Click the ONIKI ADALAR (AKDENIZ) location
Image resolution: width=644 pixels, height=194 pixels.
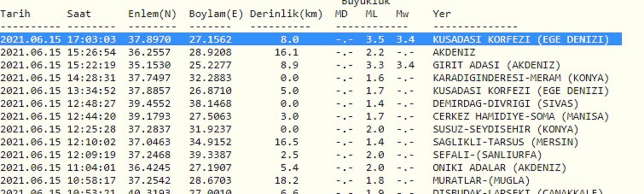499,168
